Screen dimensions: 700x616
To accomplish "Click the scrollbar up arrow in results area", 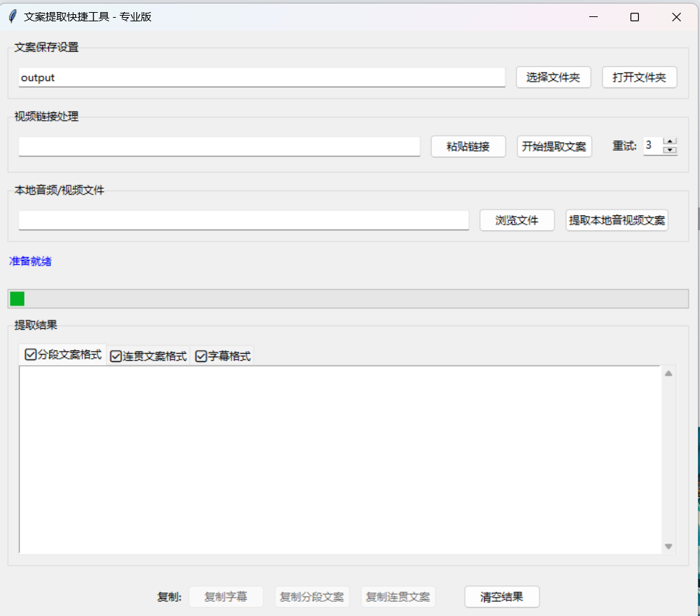I will coord(668,372).
